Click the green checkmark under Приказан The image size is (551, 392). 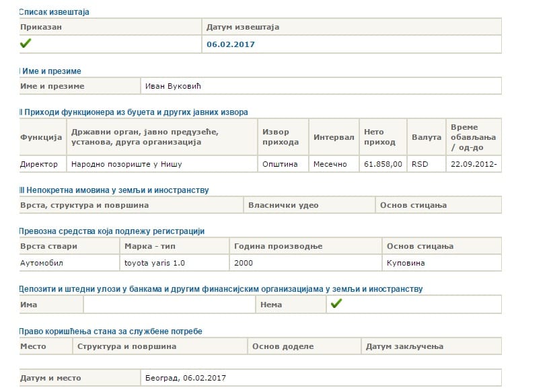[x=26, y=44]
